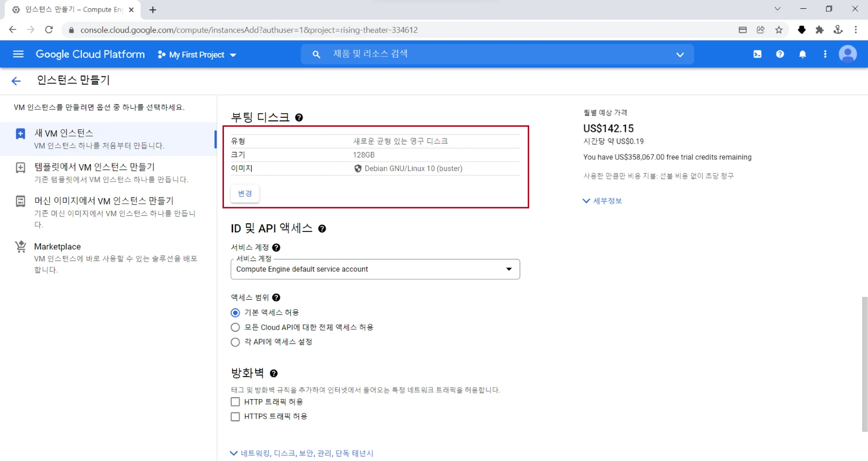The width and height of the screenshot is (868, 461).
Task: Click the anchor extension icon
Action: click(x=838, y=30)
